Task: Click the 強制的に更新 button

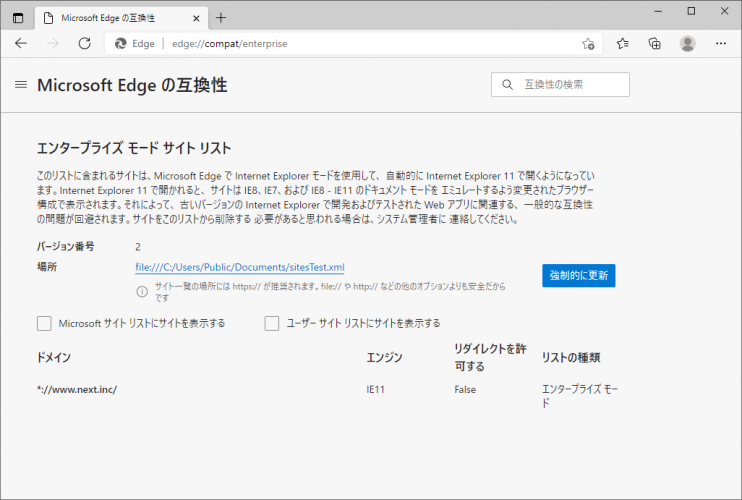Action: (579, 275)
